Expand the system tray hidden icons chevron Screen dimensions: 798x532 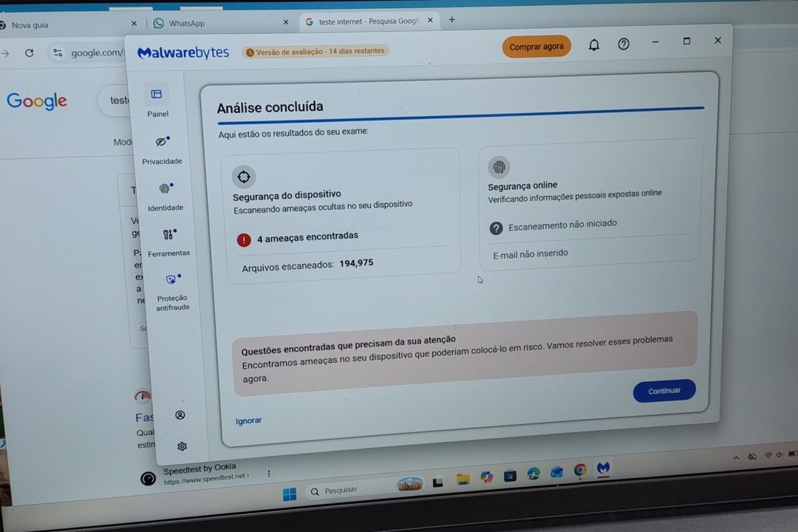[x=736, y=457]
